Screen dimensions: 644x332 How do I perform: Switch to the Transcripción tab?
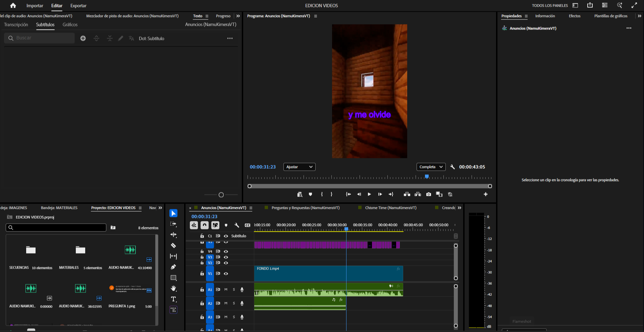tap(16, 24)
